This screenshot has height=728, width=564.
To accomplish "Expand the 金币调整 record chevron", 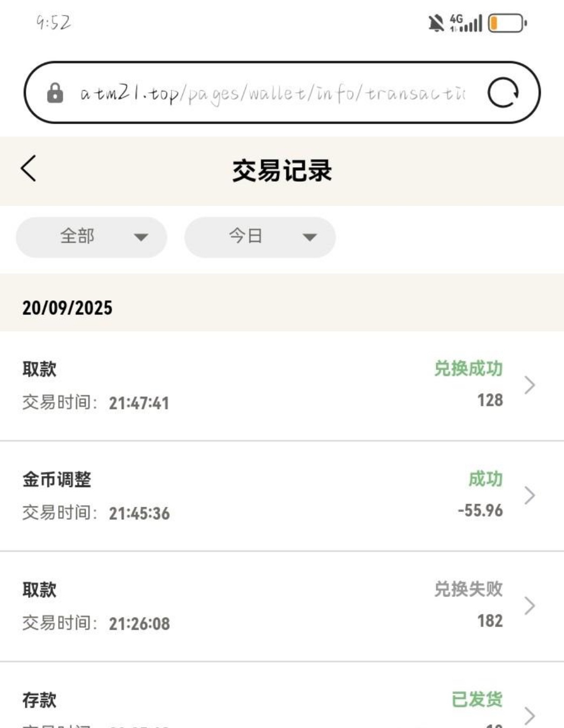I will (x=529, y=496).
